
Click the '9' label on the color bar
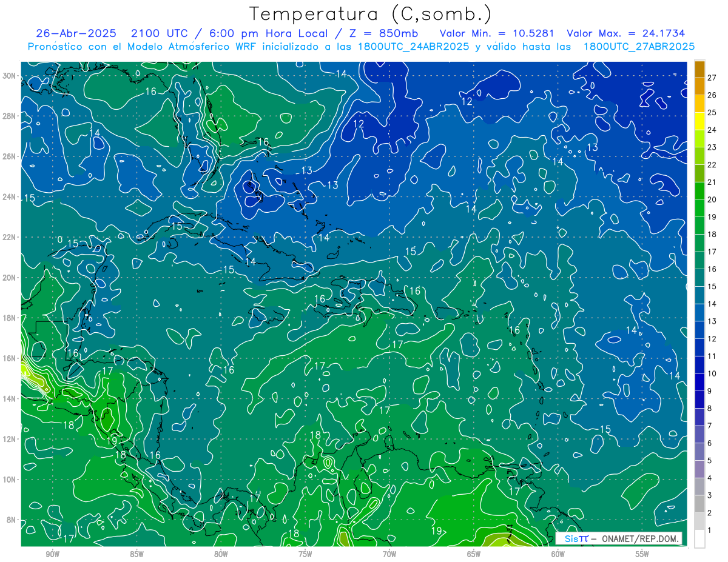pos(710,391)
